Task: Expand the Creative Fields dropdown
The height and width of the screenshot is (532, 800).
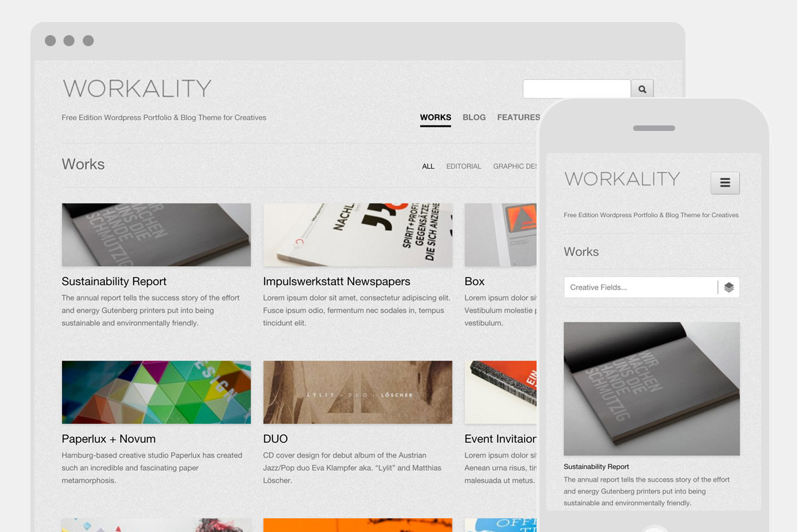Action: pyautogui.click(x=652, y=287)
